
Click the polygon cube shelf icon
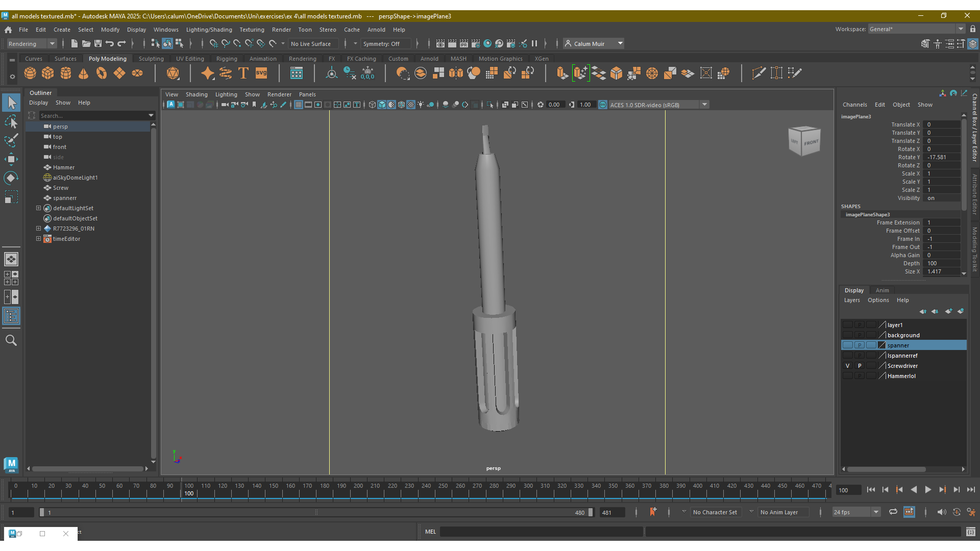(48, 73)
